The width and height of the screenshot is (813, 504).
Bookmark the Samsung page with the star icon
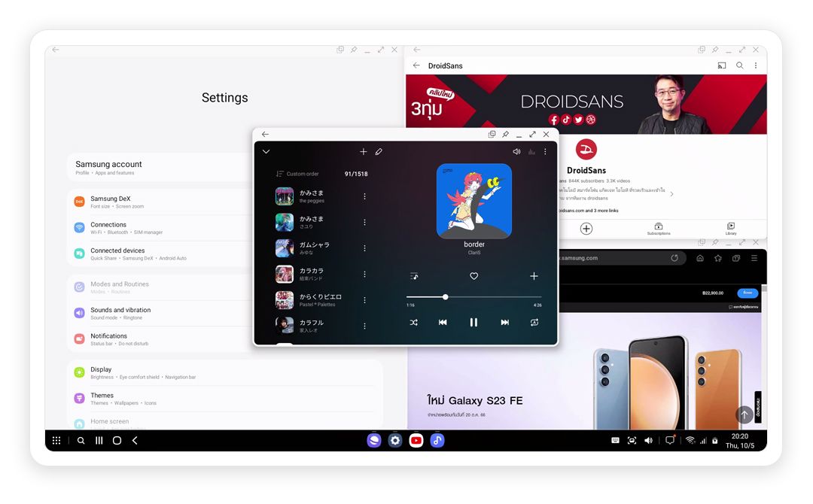tap(717, 257)
